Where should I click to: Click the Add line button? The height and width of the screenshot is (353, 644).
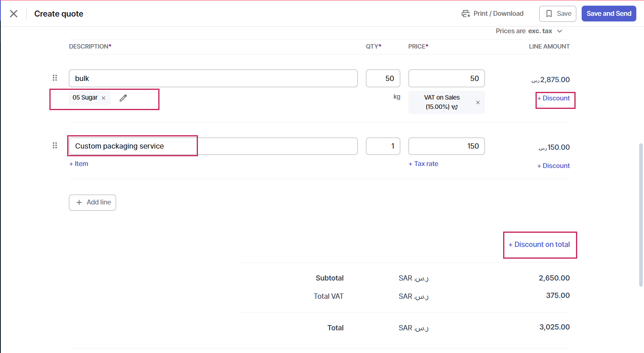click(x=92, y=202)
